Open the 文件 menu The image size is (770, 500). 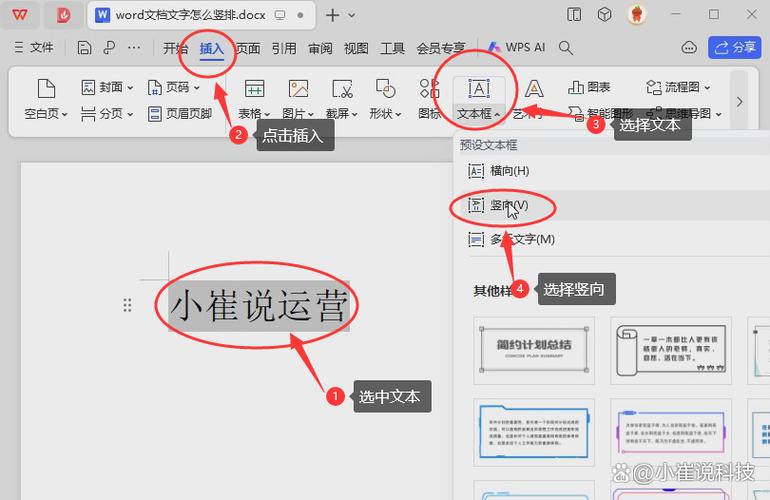(x=33, y=48)
